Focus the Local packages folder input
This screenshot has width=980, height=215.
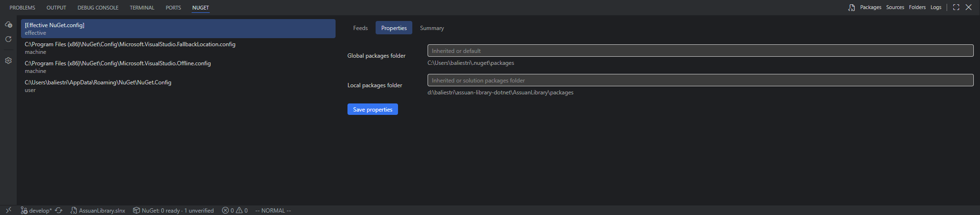tap(700, 80)
